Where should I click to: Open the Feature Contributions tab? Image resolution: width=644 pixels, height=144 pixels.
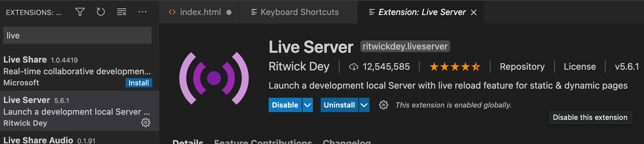click(263, 142)
